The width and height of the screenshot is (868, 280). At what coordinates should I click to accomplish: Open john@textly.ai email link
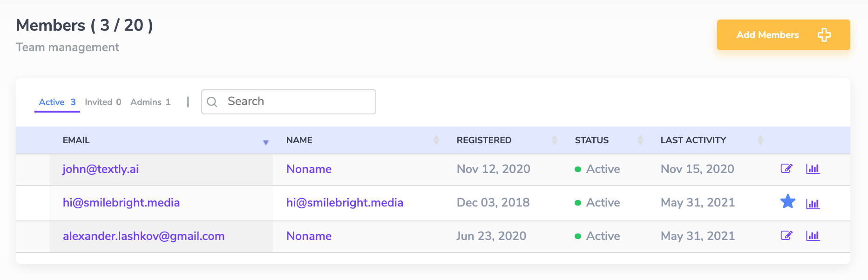pos(101,169)
